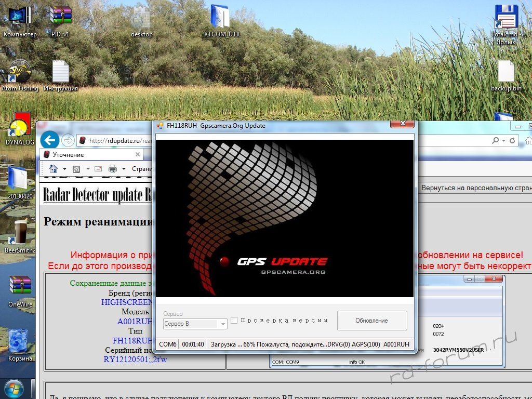Enable the Проверка версии checkbox
532x399 pixels.
click(234, 321)
